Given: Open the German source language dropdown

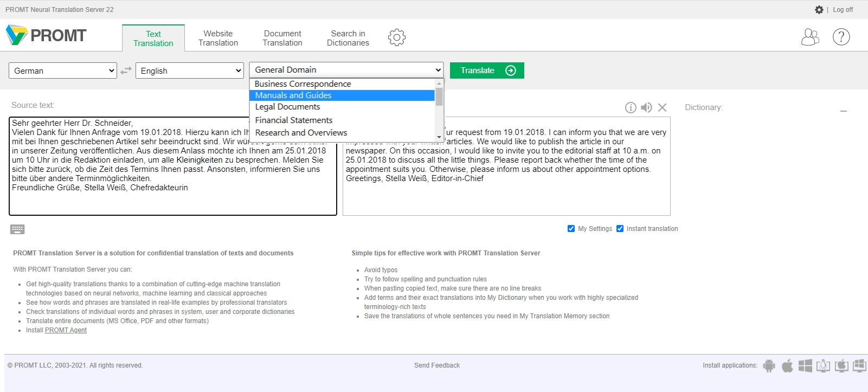Looking at the screenshot, I should click(x=63, y=70).
